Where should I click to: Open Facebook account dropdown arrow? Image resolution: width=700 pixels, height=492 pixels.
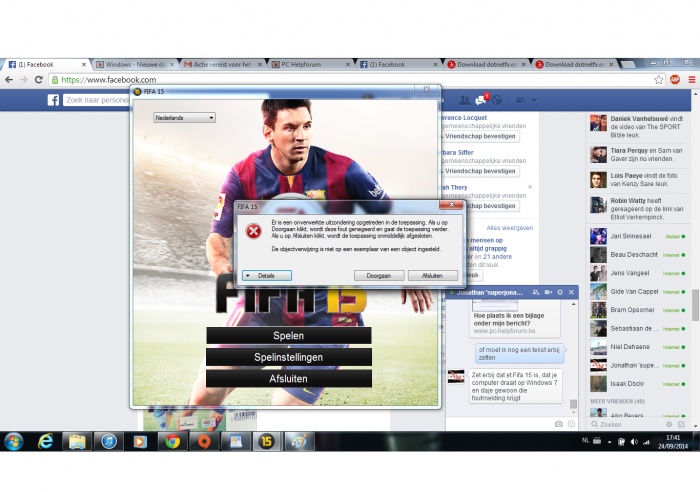[534, 100]
